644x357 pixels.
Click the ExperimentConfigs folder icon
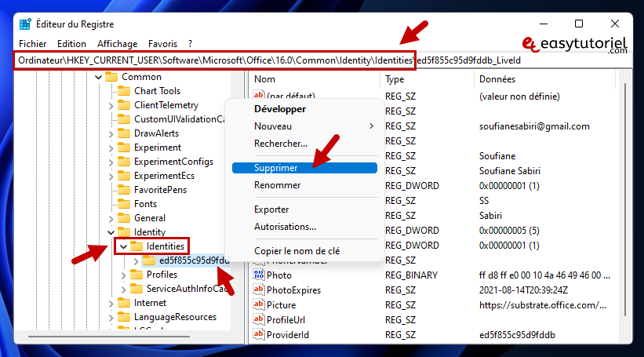124,162
